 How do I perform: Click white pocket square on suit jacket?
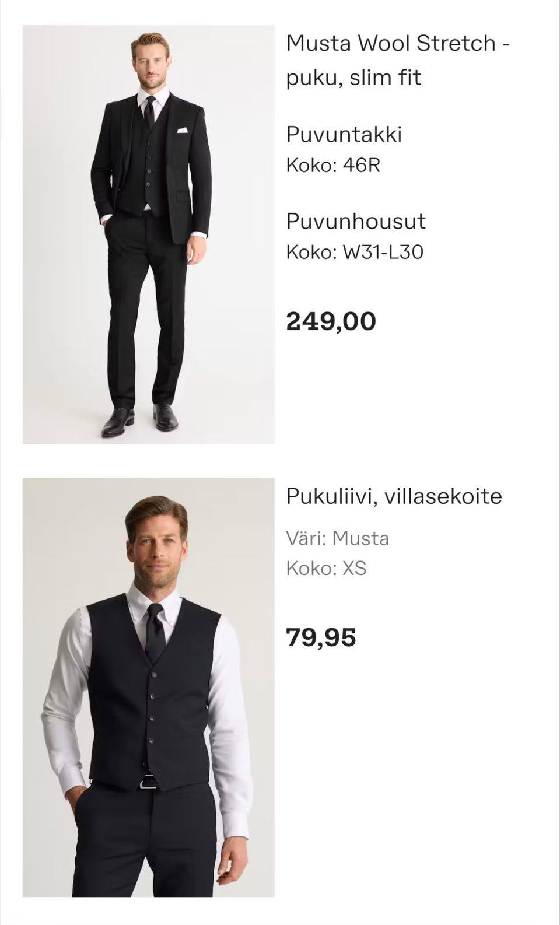tap(183, 130)
